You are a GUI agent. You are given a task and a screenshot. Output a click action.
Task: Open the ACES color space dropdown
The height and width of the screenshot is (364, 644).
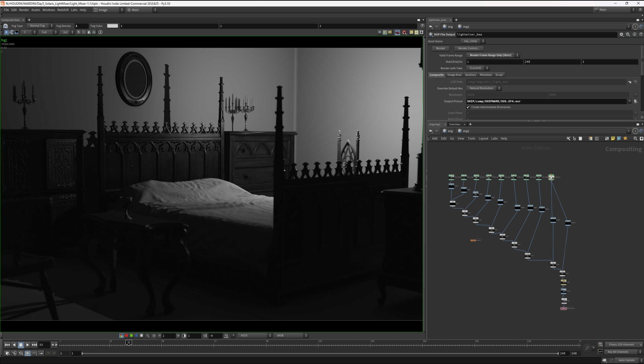[255, 336]
